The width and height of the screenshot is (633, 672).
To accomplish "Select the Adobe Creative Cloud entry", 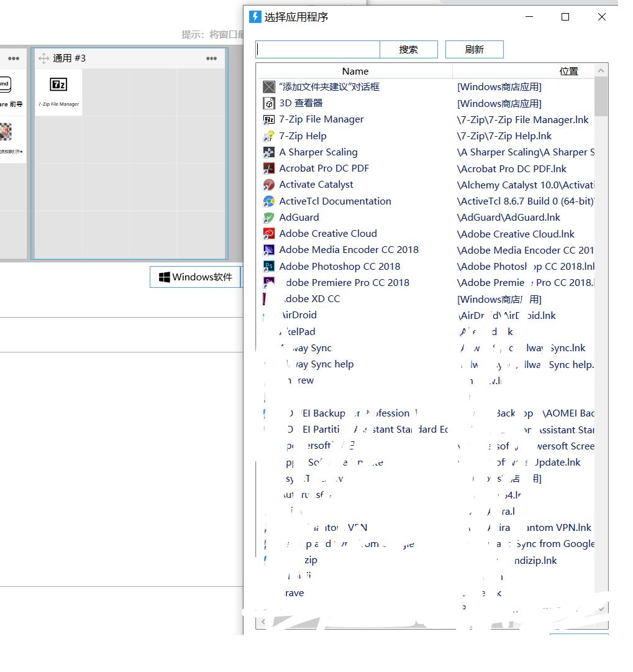I will click(x=328, y=234).
